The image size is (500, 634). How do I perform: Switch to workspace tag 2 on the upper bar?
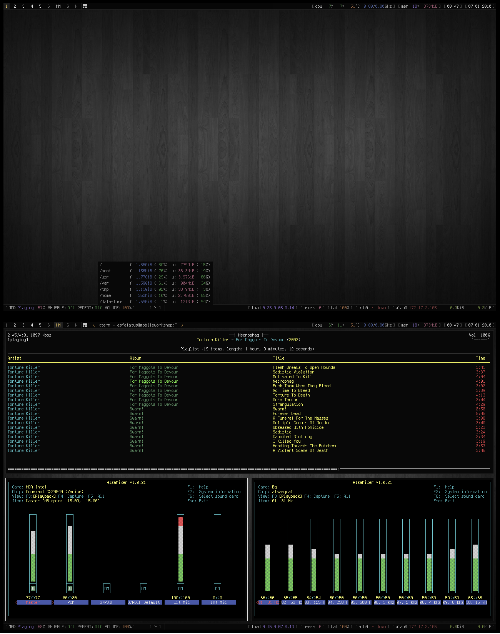pos(15,6)
